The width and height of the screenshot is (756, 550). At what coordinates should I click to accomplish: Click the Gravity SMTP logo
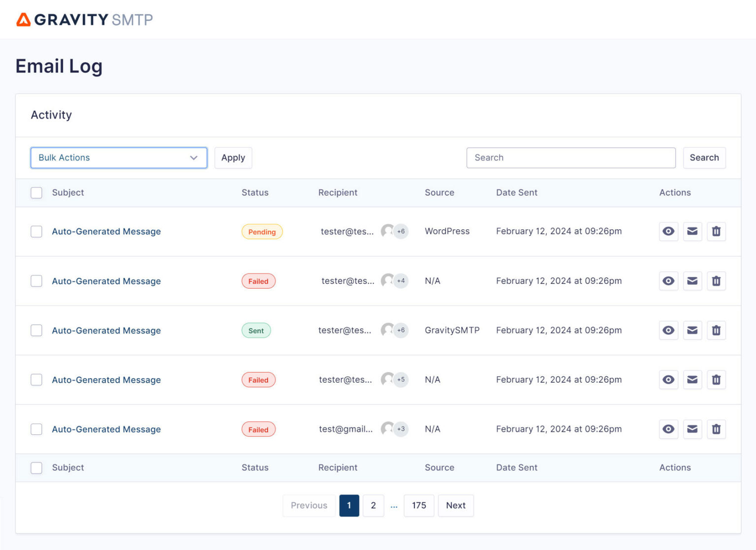84,20
